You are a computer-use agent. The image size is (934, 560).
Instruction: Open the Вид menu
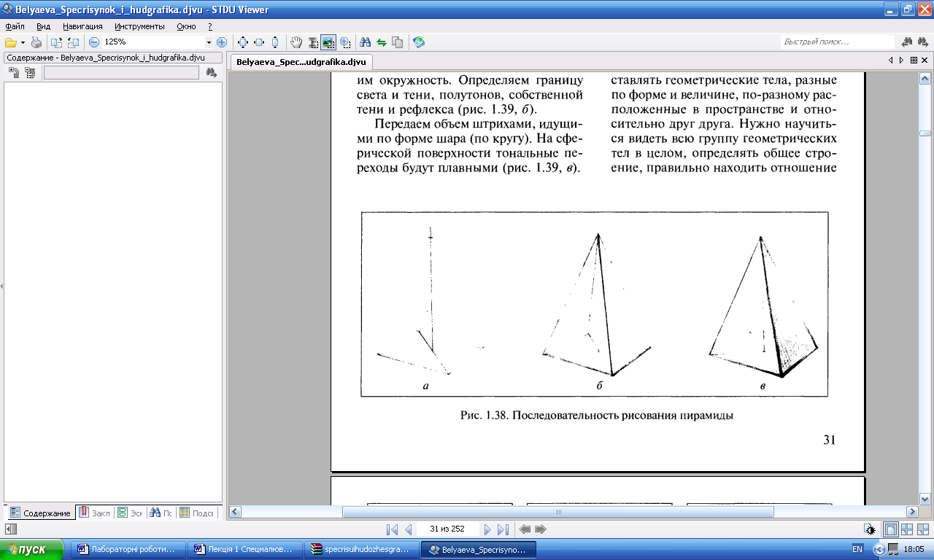click(43, 26)
